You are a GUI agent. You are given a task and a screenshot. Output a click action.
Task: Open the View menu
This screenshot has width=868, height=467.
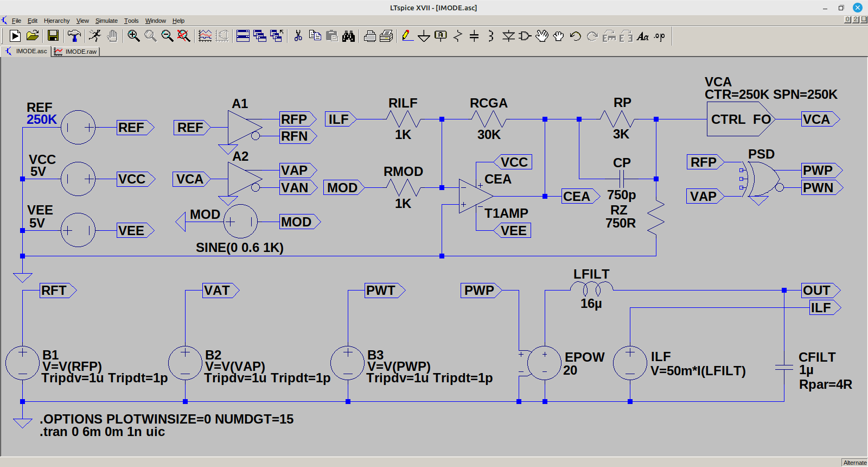coord(82,21)
